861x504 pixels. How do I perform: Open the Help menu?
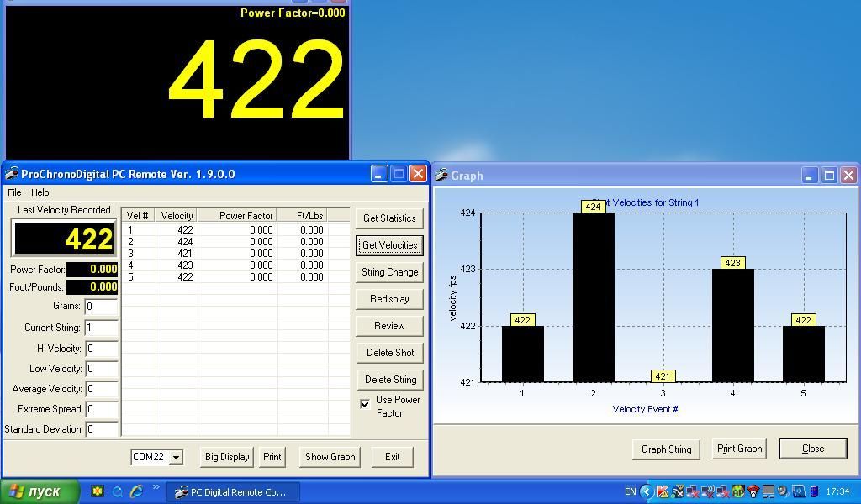click(40, 192)
